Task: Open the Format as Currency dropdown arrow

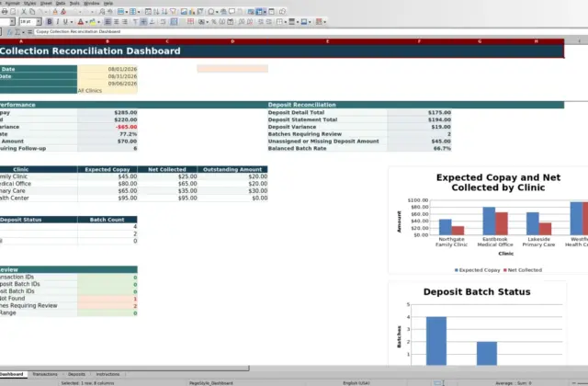Action: click(x=207, y=22)
